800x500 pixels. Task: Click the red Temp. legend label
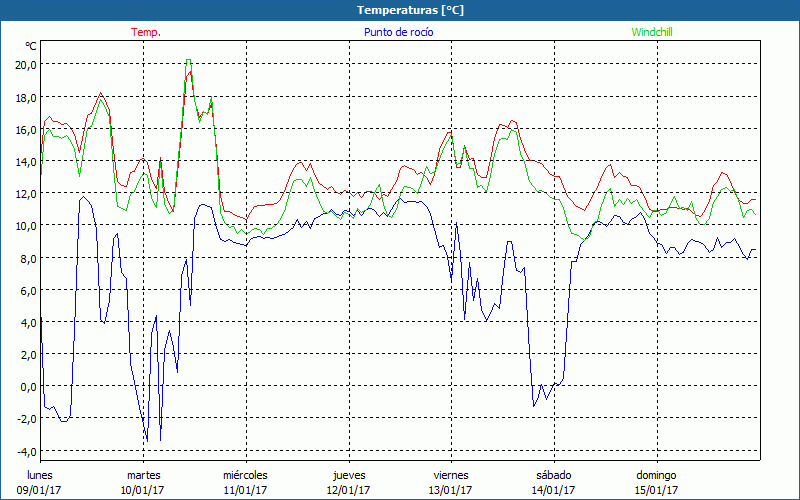tap(146, 32)
